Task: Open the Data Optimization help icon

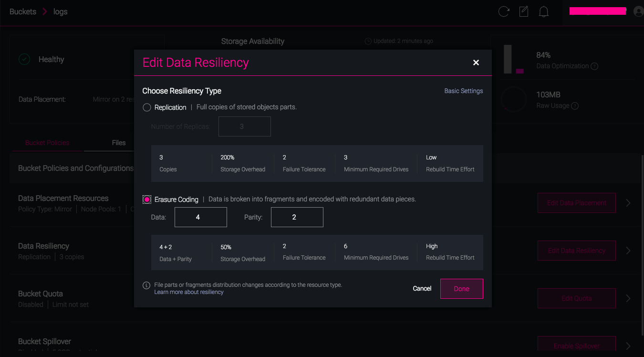Action: click(x=594, y=66)
